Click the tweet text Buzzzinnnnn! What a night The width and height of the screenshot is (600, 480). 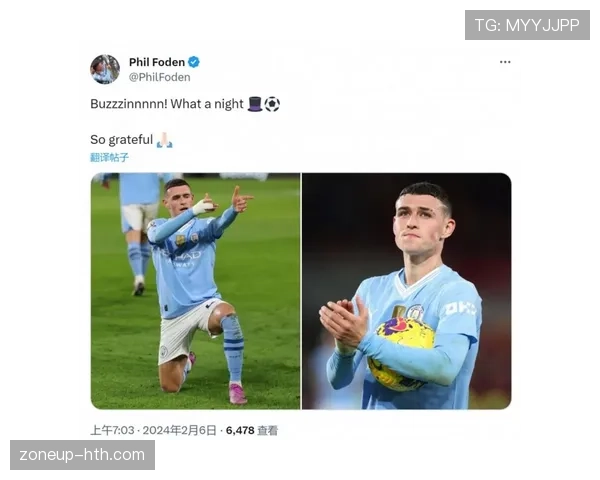pyautogui.click(x=167, y=104)
